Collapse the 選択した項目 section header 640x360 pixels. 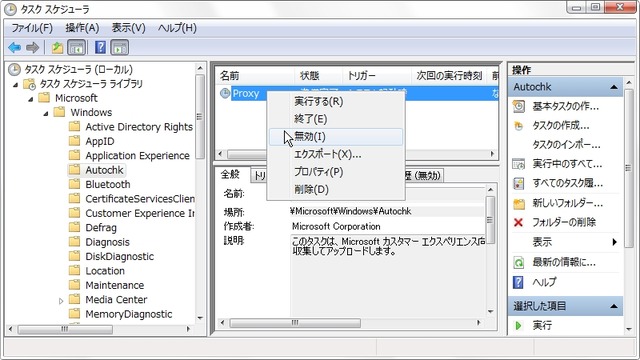click(x=614, y=306)
